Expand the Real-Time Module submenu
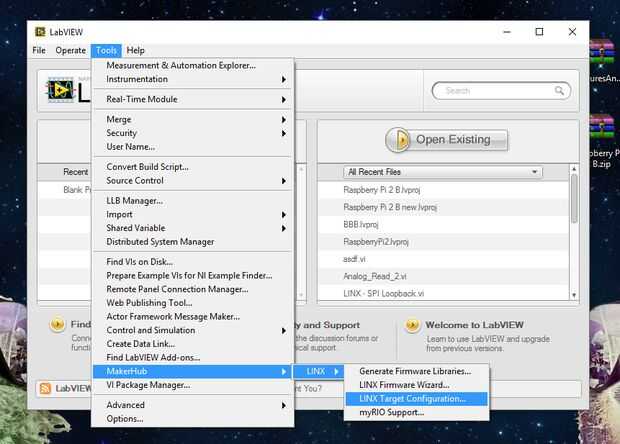Viewport: 620px width, 444px height. point(193,99)
